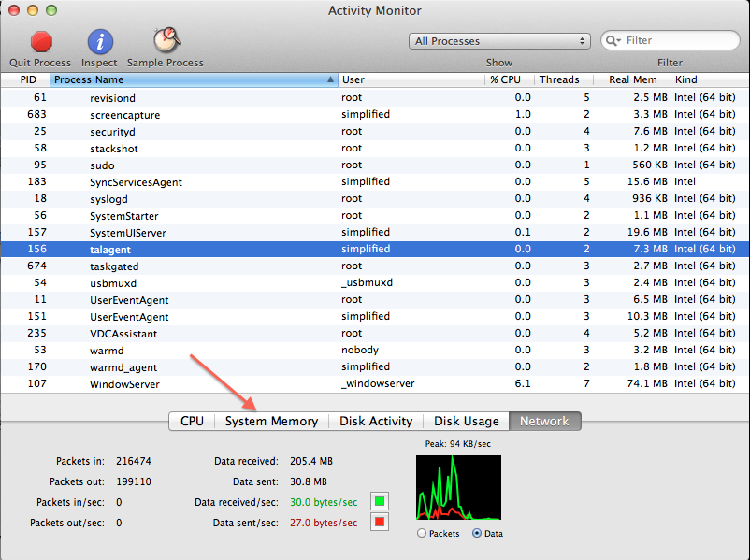View the Disk Usage tab
The image size is (750, 560).
(x=466, y=421)
